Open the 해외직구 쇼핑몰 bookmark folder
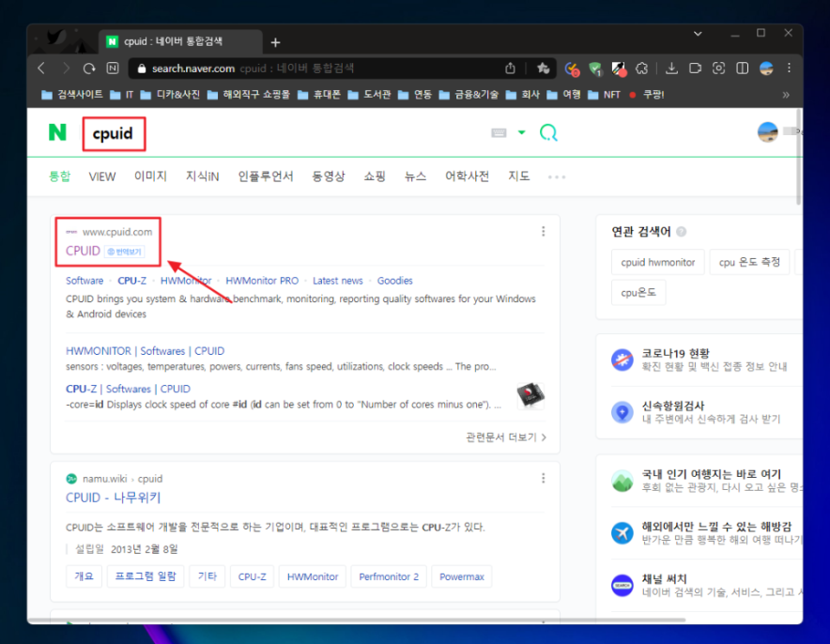The height and width of the screenshot is (644, 830). tap(249, 95)
